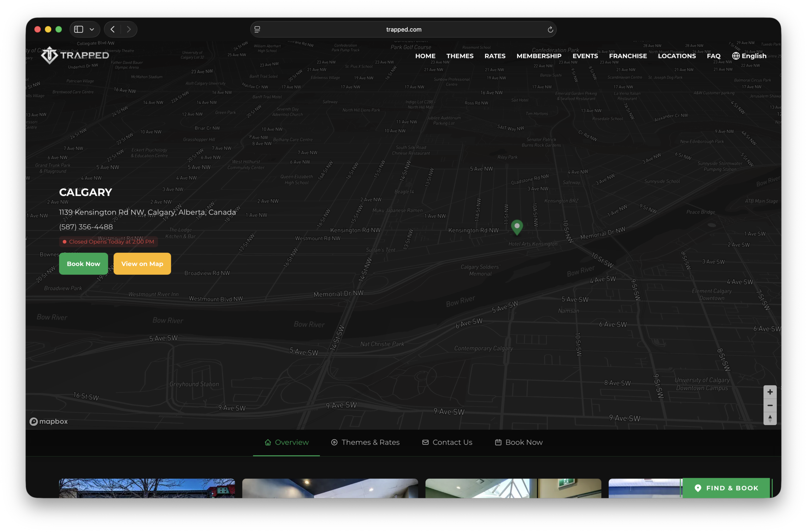Click the trapped.com address field
This screenshot has height=532, width=807.
(x=403, y=30)
